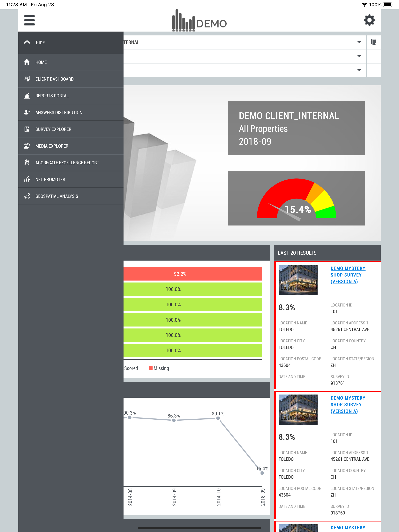Go to HOME menu item

coord(71,62)
